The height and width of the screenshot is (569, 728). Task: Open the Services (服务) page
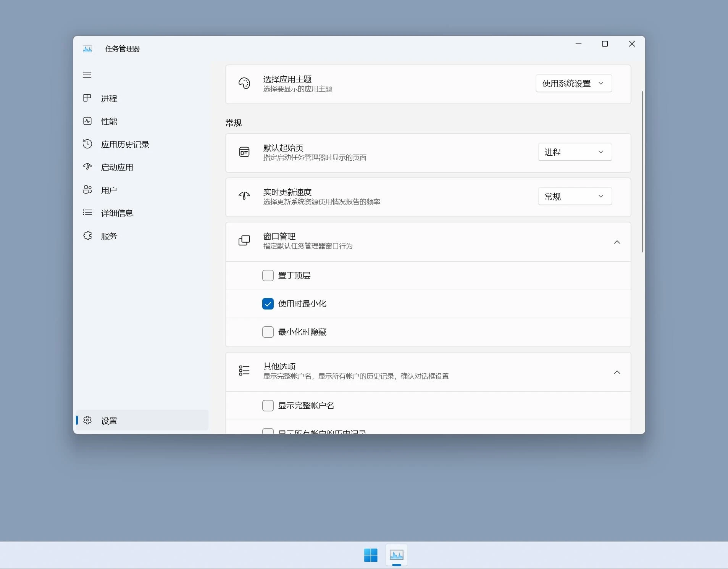pyautogui.click(x=109, y=235)
